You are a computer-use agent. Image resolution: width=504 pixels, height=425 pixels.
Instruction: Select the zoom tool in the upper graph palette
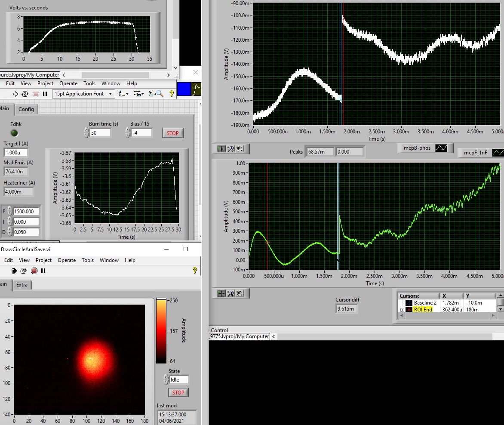click(x=230, y=149)
